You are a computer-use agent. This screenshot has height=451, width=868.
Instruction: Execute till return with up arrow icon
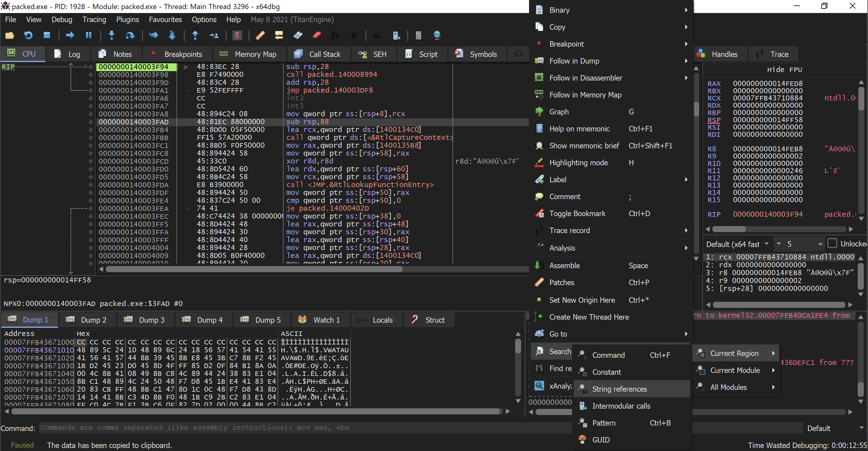point(195,35)
